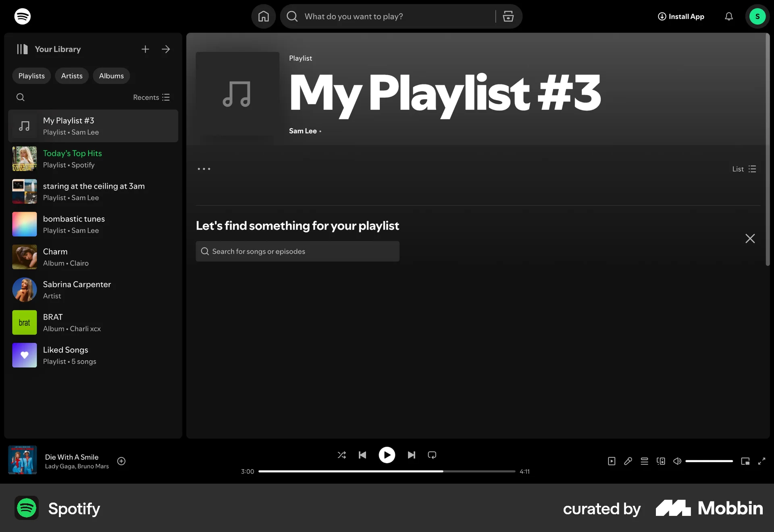Open connect to a device
This screenshot has width=774, height=532.
pyautogui.click(x=661, y=461)
